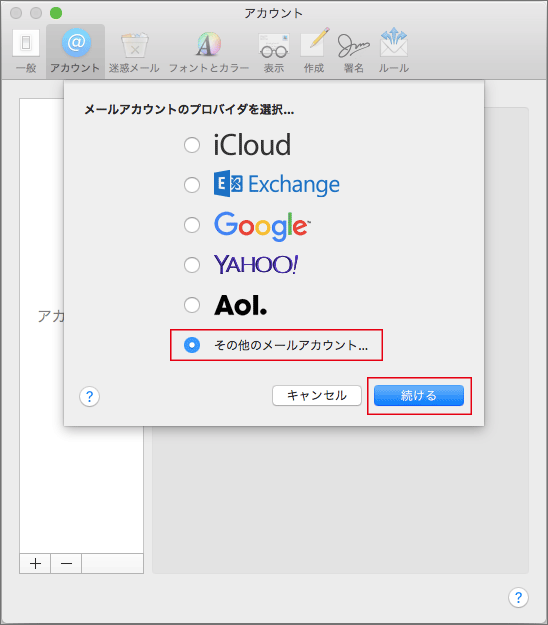Viewport: 548px width, 625px height.
Task: Open the 一般 (General) preferences icon
Action: pos(26,51)
